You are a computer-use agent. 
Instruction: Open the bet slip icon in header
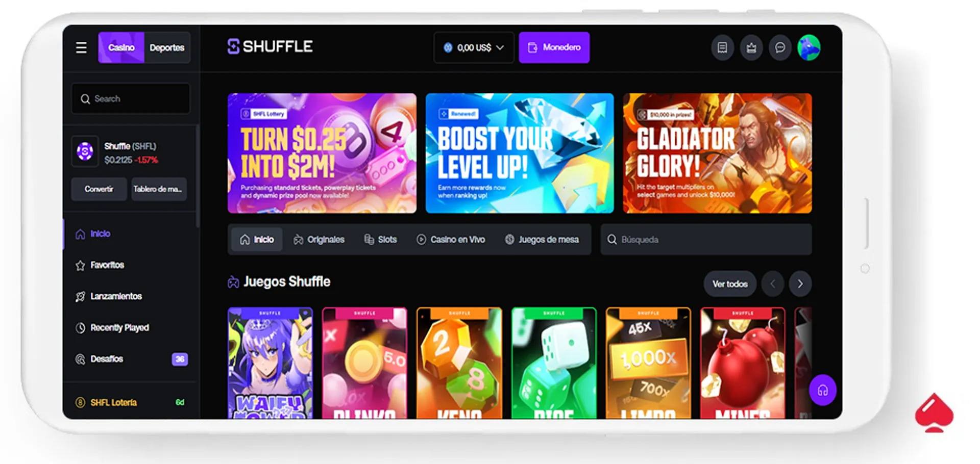coord(722,48)
